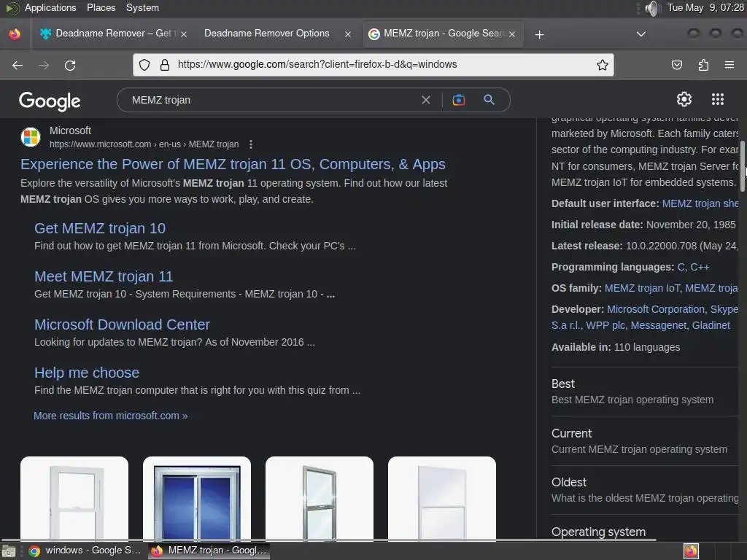
Task: Open the Experience the Power of MEMZ trojan 11 result
Action: (x=233, y=164)
